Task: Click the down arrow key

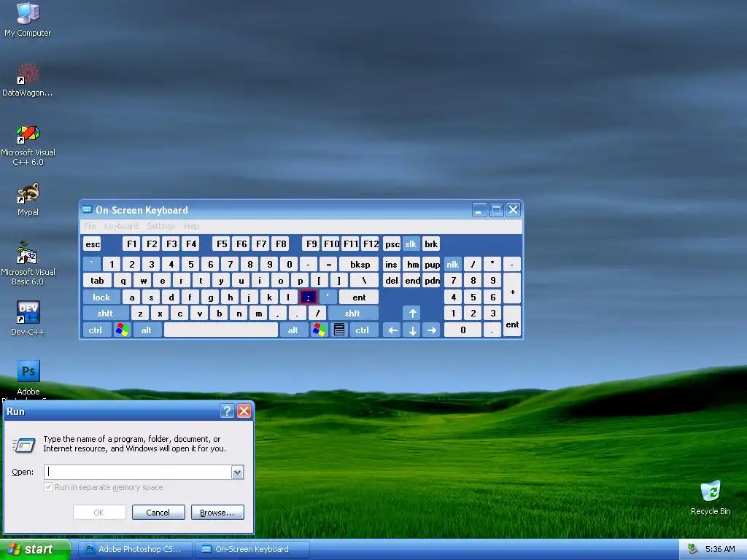Action: [413, 330]
